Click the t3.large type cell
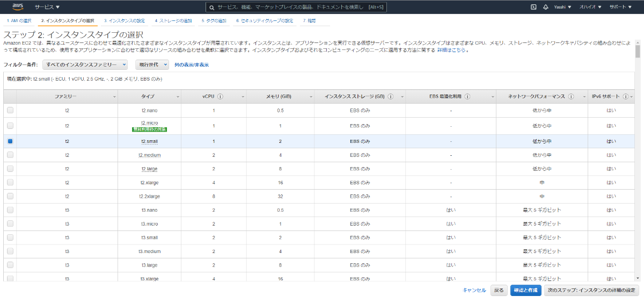Image resolution: width=644 pixels, height=303 pixels. pyautogui.click(x=150, y=264)
